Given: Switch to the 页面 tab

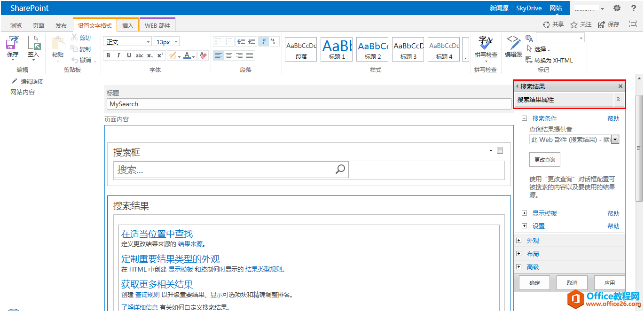Looking at the screenshot, I should pos(39,26).
